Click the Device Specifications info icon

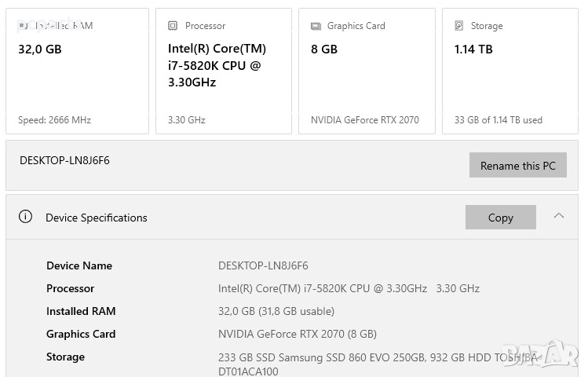pos(26,217)
